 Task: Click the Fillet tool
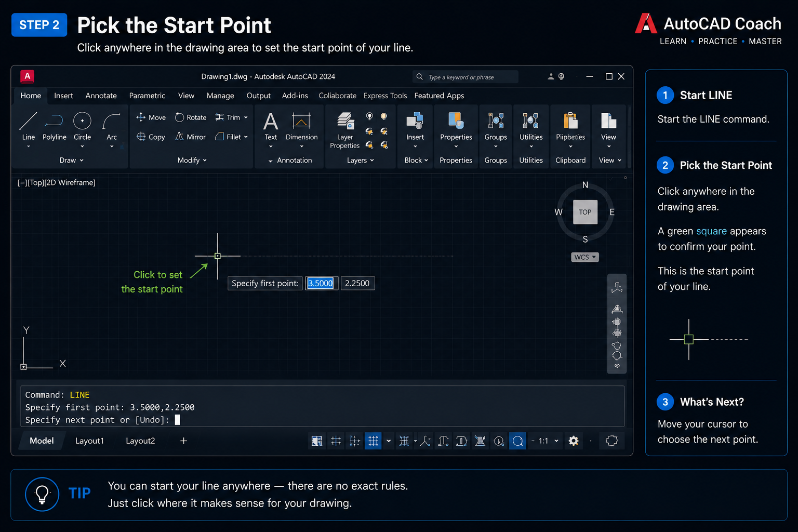pyautogui.click(x=228, y=137)
